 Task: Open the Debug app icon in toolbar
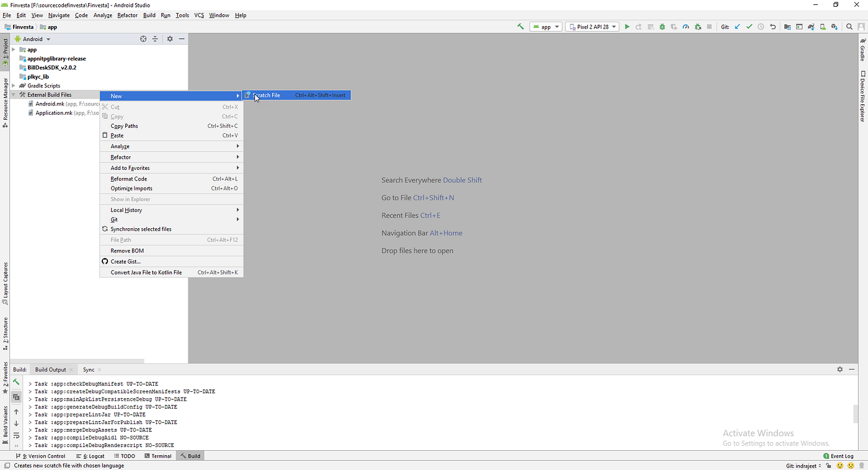[x=662, y=27]
